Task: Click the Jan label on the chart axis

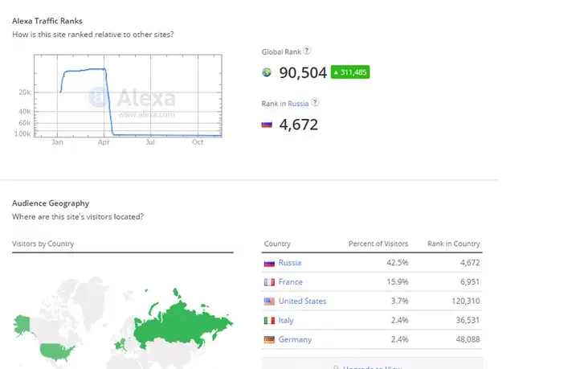Action: point(57,142)
